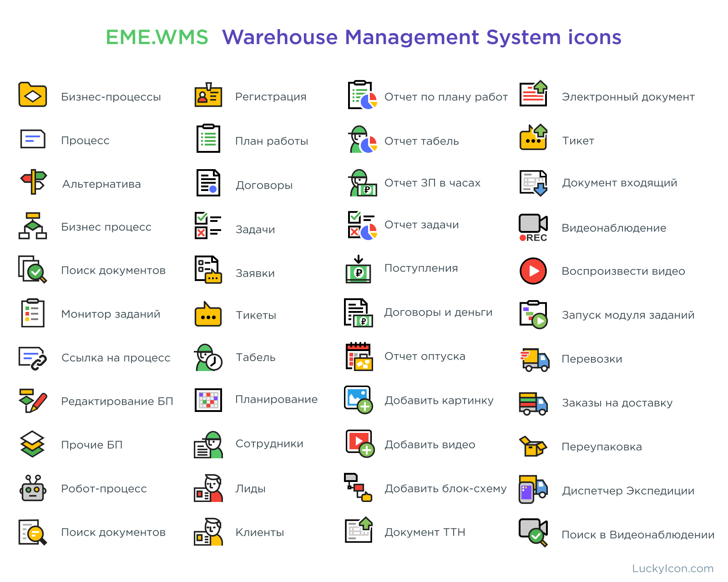This screenshot has height=582, width=728.
Task: Click the Планирование calendar grid icon
Action: 208,400
